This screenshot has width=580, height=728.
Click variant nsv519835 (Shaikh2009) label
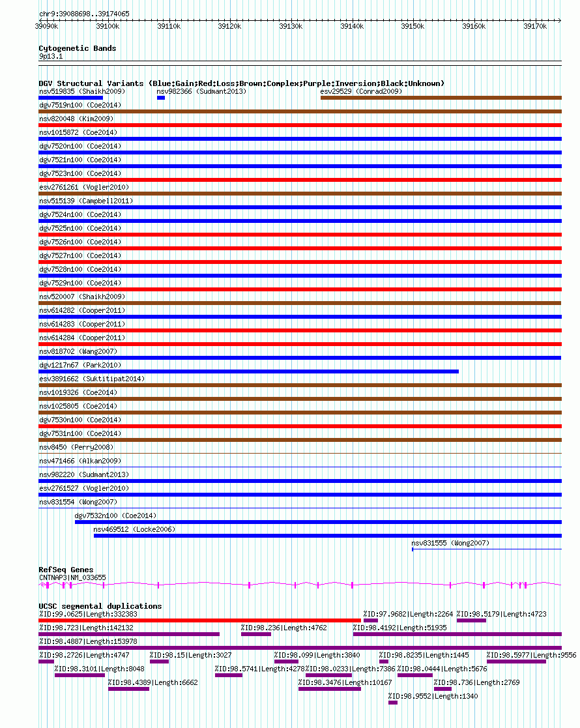coord(82,91)
